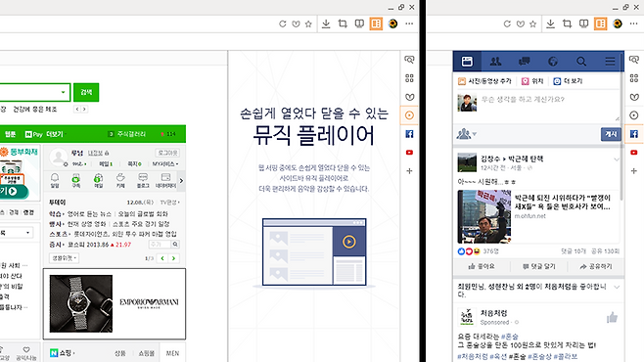Select the highlighted music player icon in left sidebar
Image resolution: width=644 pixels, height=362 pixels.
click(x=409, y=115)
